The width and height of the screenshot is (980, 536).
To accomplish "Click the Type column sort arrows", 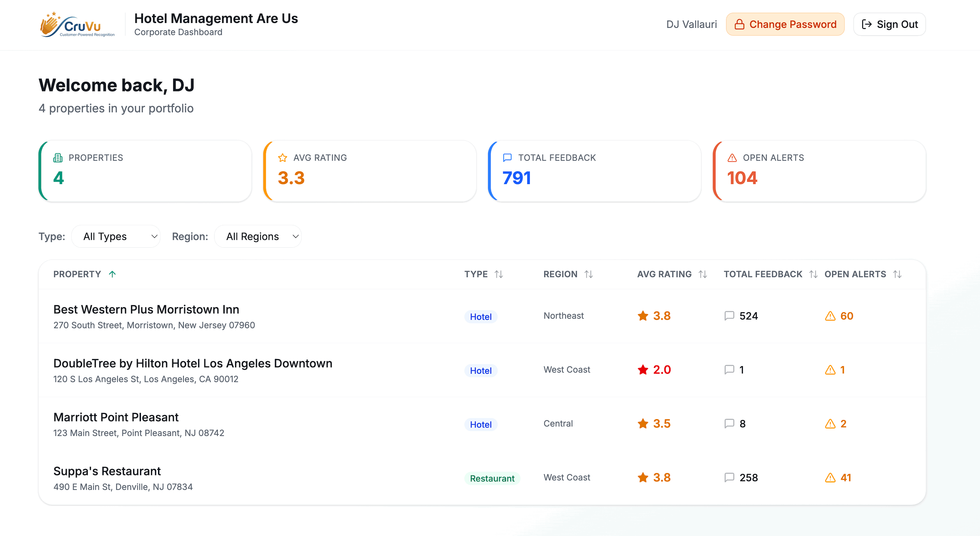I will tap(499, 274).
